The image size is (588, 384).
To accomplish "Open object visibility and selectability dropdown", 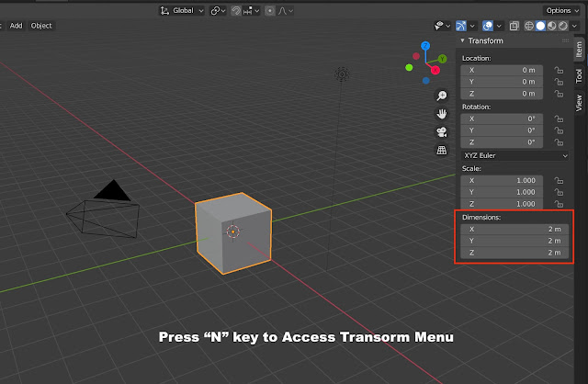I will (442, 26).
